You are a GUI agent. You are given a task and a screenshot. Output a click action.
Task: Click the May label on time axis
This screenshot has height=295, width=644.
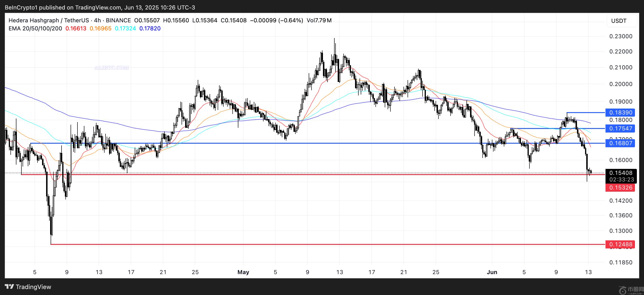click(x=243, y=272)
